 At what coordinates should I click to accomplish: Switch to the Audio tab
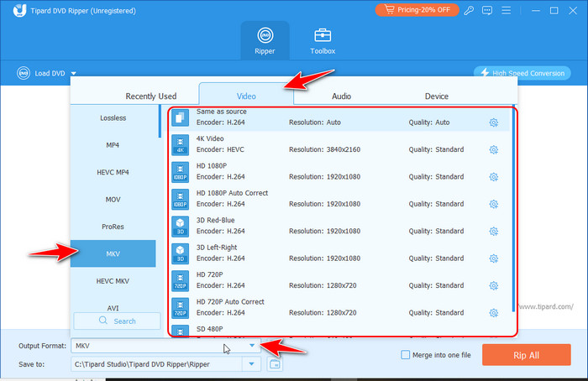[x=341, y=97]
